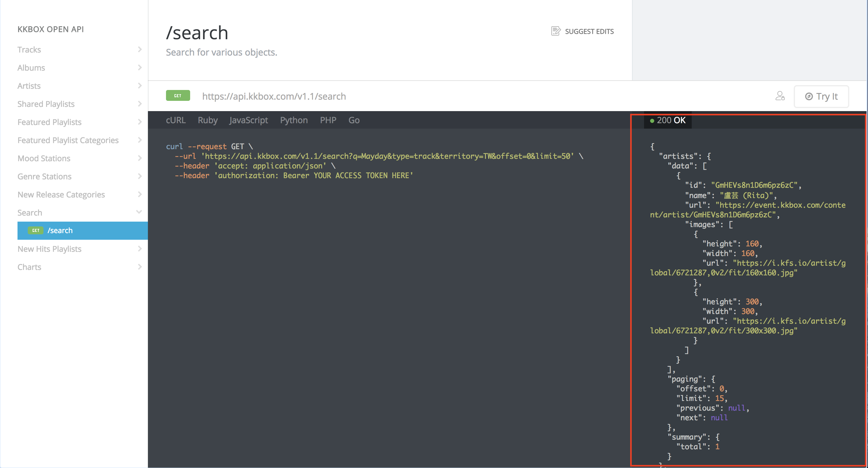Click the Try It circular icon

point(809,96)
